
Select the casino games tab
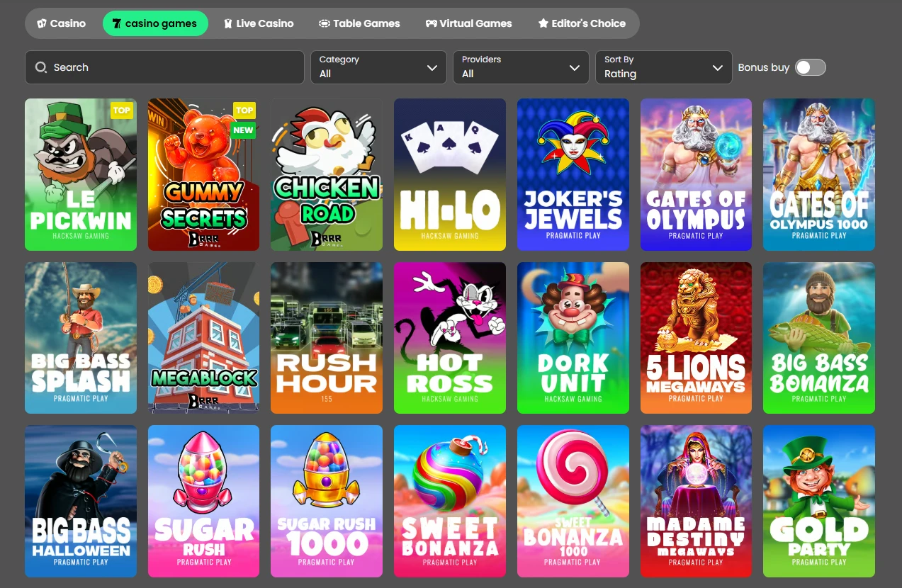coord(155,23)
